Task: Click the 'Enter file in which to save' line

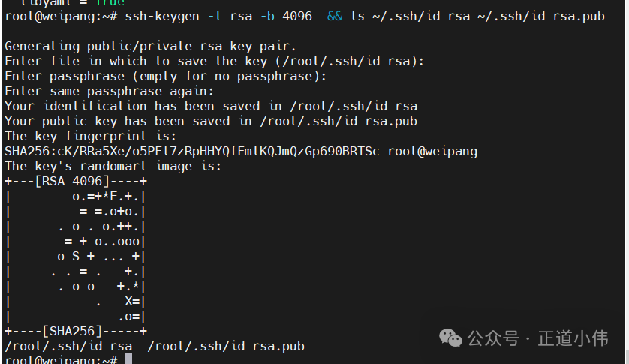Action: coord(214,61)
